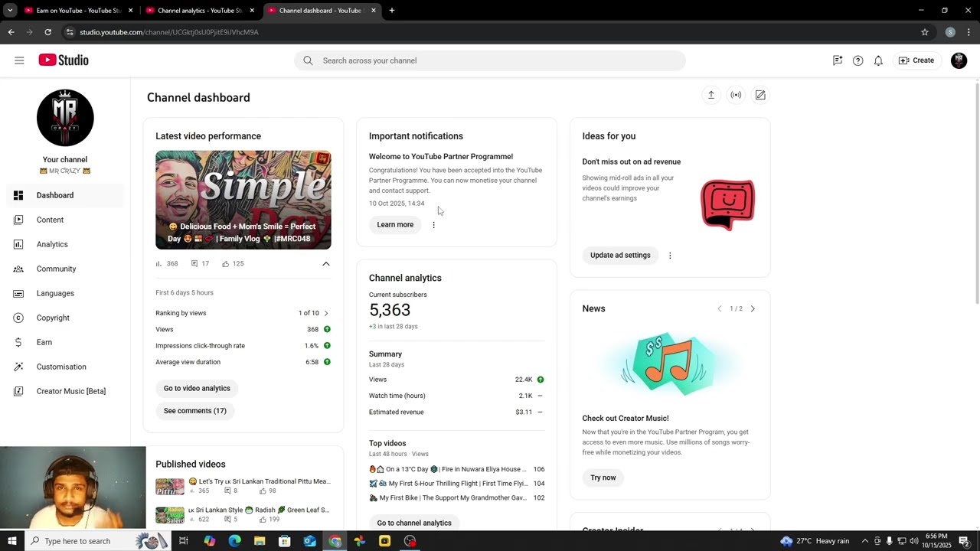Click Try now for Creator Music
The height and width of the screenshot is (551, 980).
[x=603, y=478]
